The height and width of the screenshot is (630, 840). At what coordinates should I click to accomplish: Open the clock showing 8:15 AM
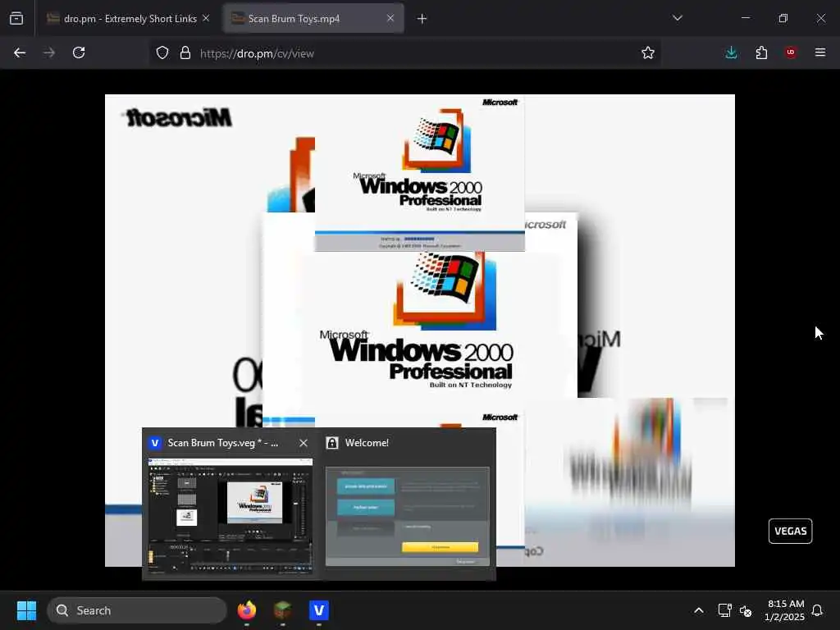(785, 610)
